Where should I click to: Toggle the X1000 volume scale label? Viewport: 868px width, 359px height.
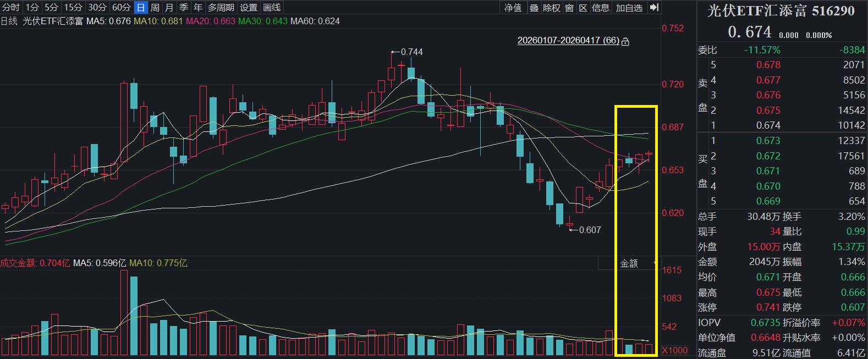click(674, 350)
